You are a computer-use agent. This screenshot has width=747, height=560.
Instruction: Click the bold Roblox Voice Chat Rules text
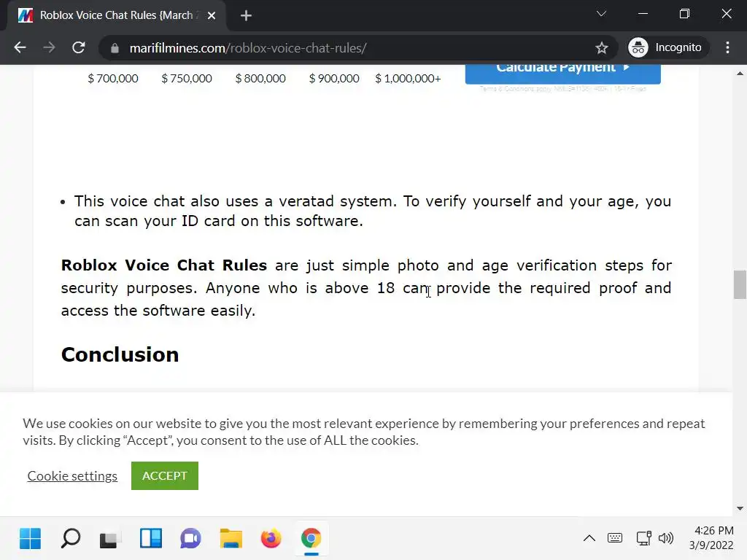point(164,265)
